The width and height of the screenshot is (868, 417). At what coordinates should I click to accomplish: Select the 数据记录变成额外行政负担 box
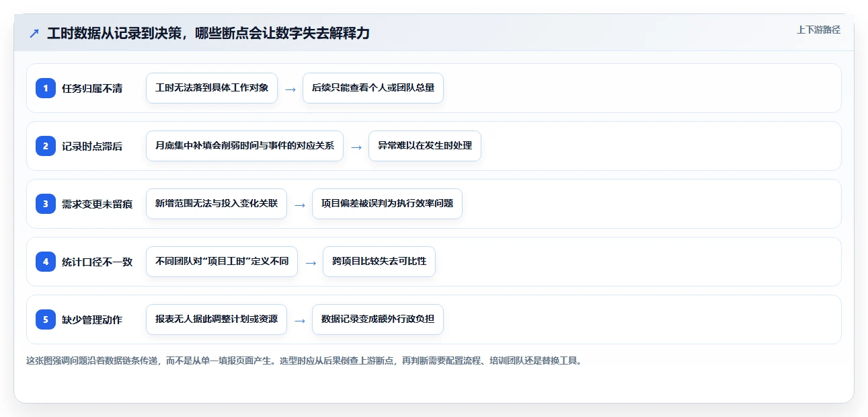coord(378,319)
